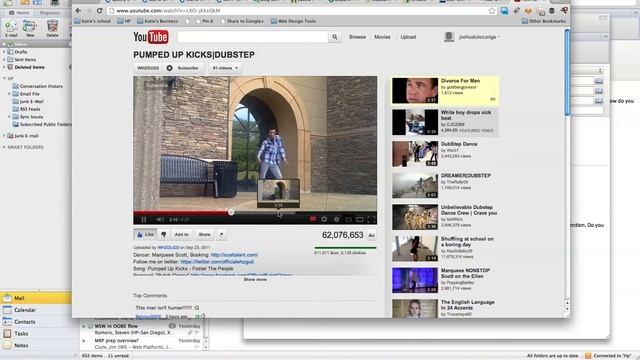Image resolution: width=640 pixels, height=360 pixels.
Task: Open the joshualuiszuniga account dropdown
Action: tap(479, 37)
